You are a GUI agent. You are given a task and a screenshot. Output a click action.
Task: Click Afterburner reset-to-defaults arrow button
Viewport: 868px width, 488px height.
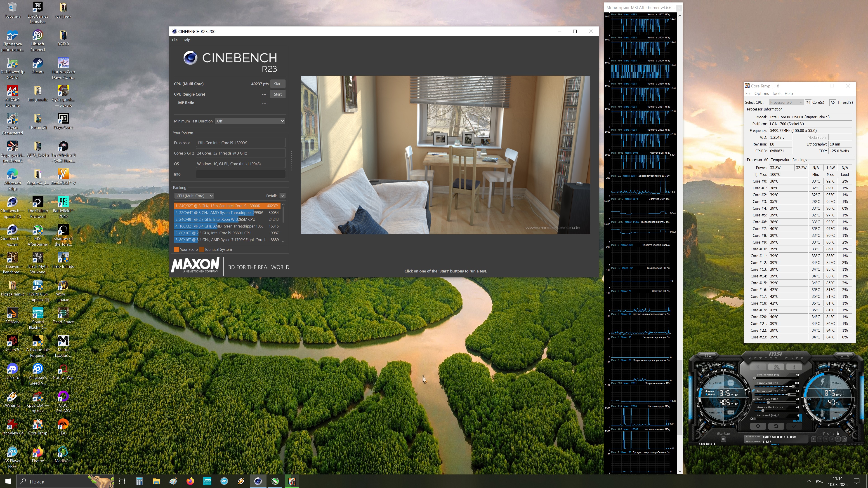click(776, 426)
